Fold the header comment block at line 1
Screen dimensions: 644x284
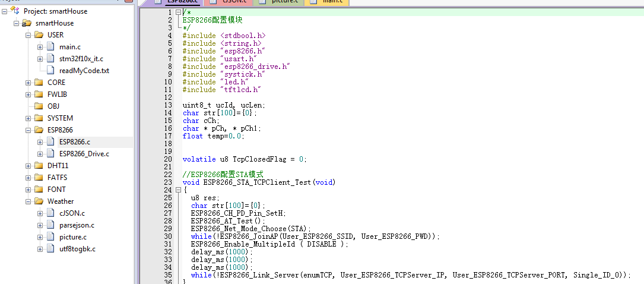(178, 12)
